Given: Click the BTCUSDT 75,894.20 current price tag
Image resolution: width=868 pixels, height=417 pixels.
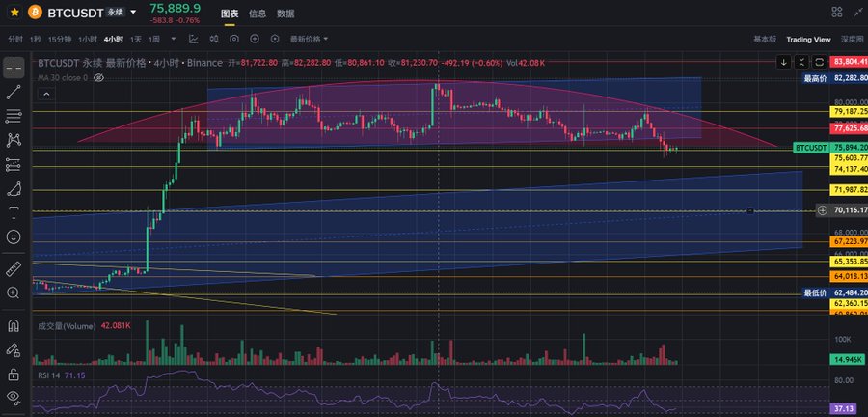Looking at the screenshot, I should tap(830, 148).
